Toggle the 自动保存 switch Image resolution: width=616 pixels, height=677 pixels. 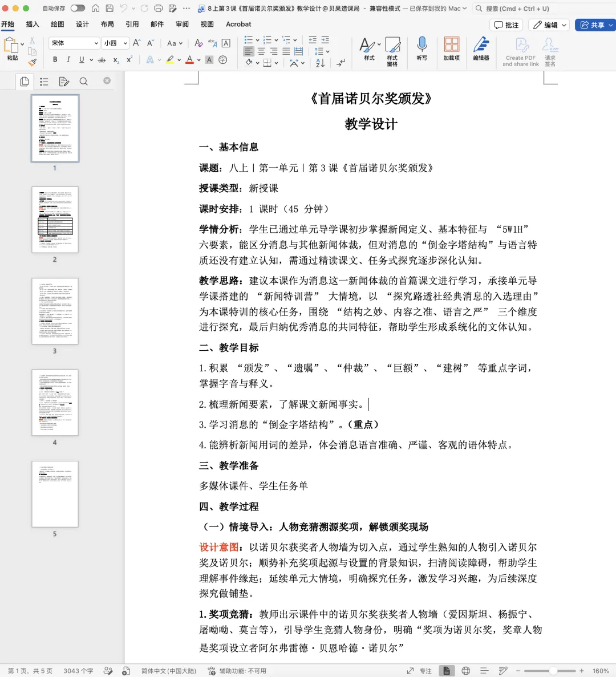78,8
